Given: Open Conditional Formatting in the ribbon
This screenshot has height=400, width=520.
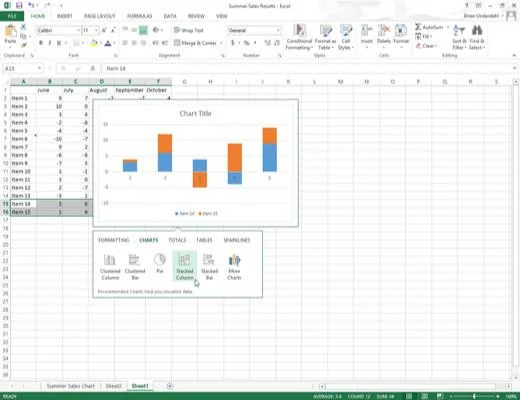Looking at the screenshot, I should pos(299,37).
